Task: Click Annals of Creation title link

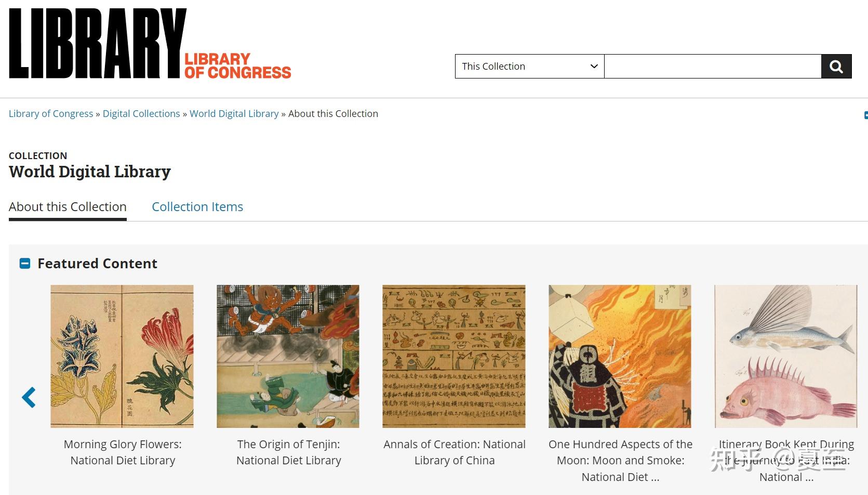Action: point(455,452)
